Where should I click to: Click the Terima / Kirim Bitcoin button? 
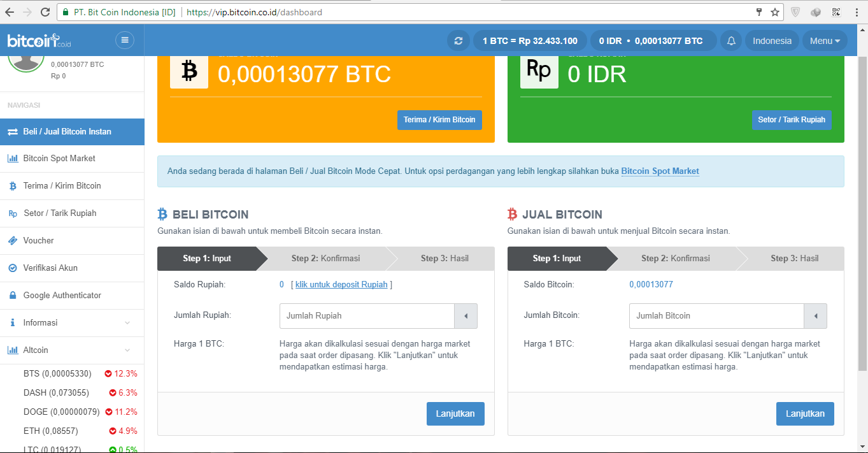coord(439,120)
